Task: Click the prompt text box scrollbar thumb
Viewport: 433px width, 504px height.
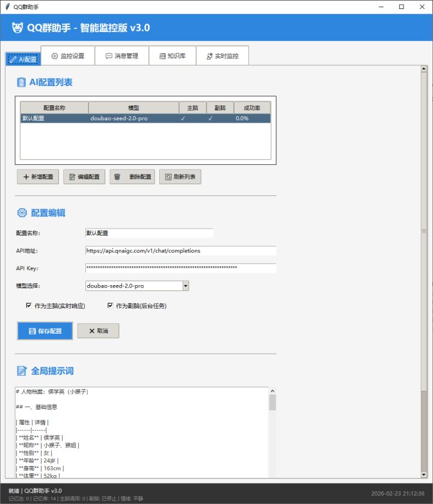Action: pyautogui.click(x=272, y=402)
